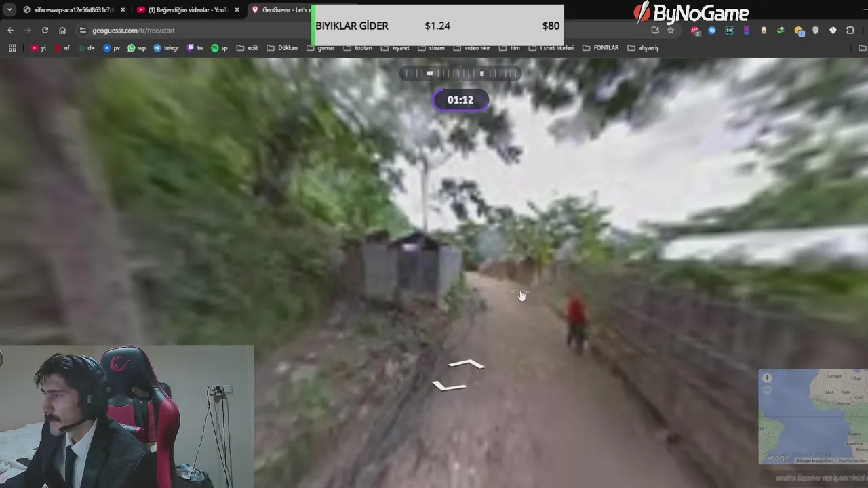
Task: Click the browser forward arrow
Action: click(x=28, y=30)
